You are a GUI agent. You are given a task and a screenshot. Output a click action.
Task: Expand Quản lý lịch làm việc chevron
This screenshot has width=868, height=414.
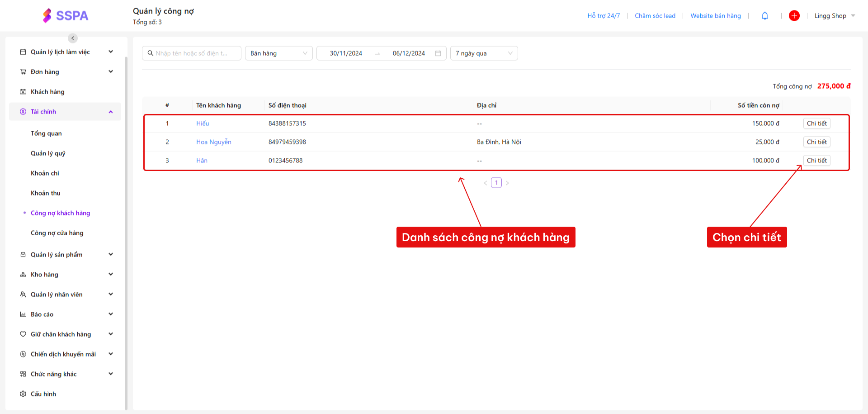click(x=111, y=52)
